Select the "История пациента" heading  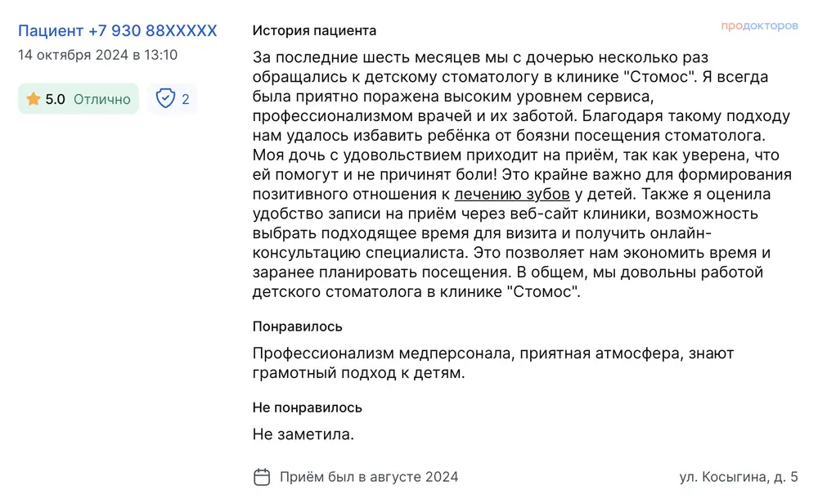(314, 31)
